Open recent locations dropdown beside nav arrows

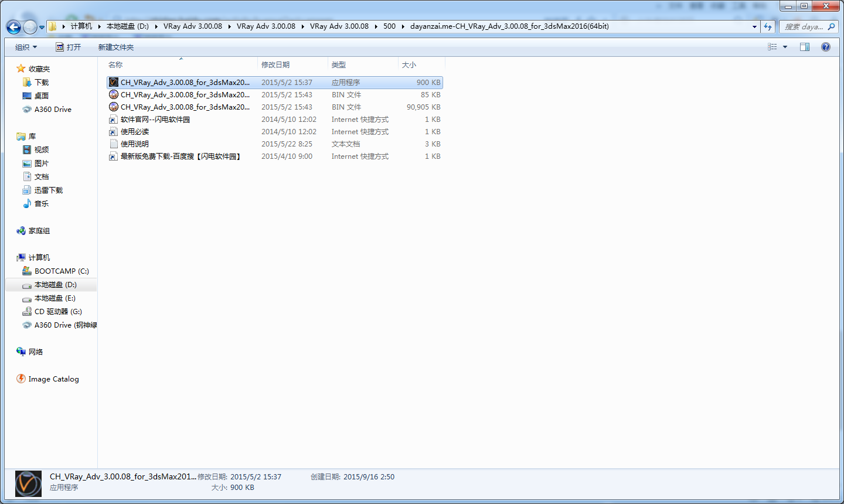pyautogui.click(x=42, y=28)
